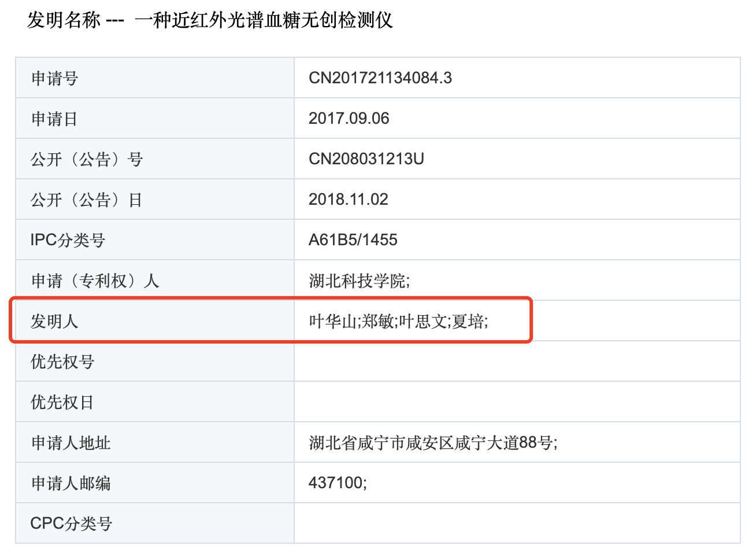Click the 优先权日 row label
Image resolution: width=756 pixels, height=553 pixels.
[x=62, y=403]
